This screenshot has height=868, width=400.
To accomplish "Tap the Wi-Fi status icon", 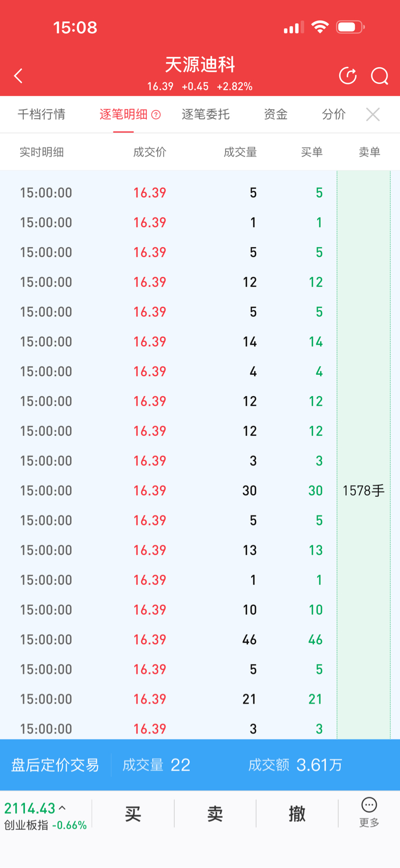I will click(320, 27).
